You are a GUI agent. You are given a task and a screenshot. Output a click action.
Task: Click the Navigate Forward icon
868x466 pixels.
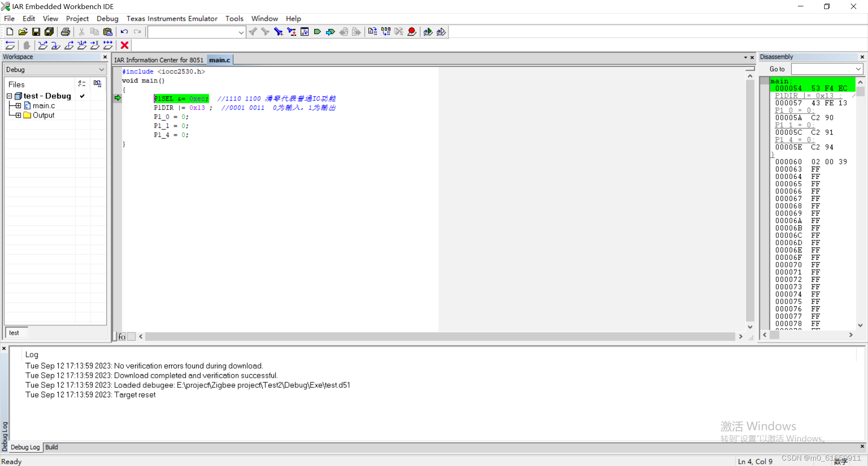pyautogui.click(x=357, y=32)
